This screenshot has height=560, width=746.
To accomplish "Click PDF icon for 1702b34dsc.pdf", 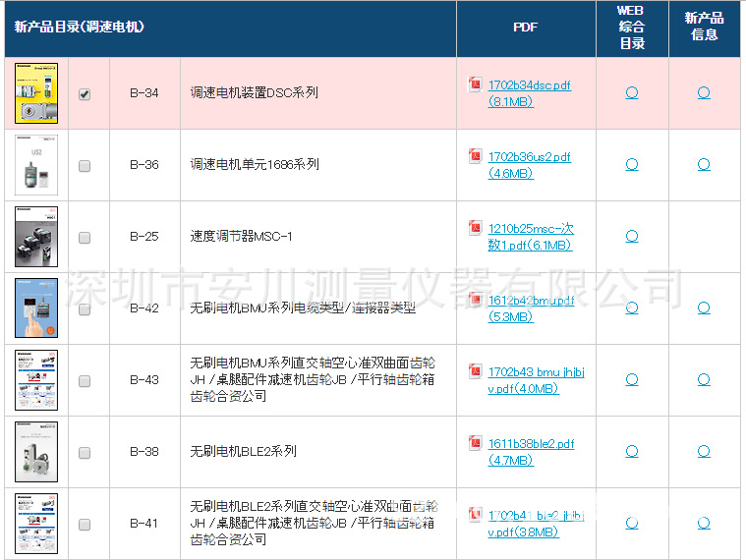I will (x=475, y=85).
